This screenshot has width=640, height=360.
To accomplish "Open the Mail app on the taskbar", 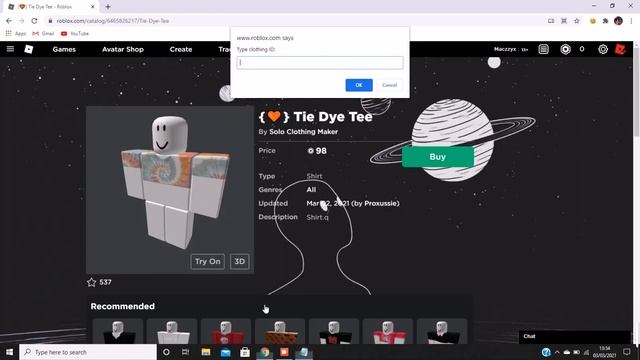I will (x=225, y=352).
